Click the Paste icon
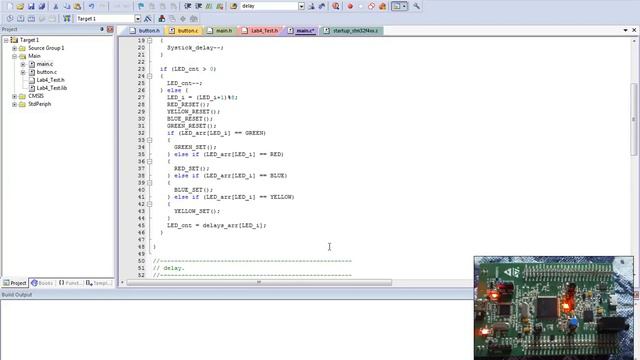The image size is (640, 360). pos(77,6)
